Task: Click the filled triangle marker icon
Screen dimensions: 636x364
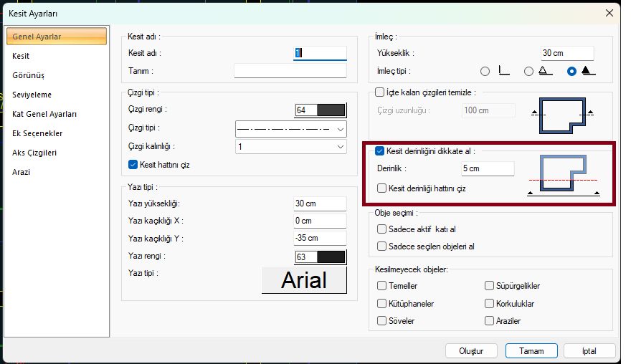Action: point(588,70)
